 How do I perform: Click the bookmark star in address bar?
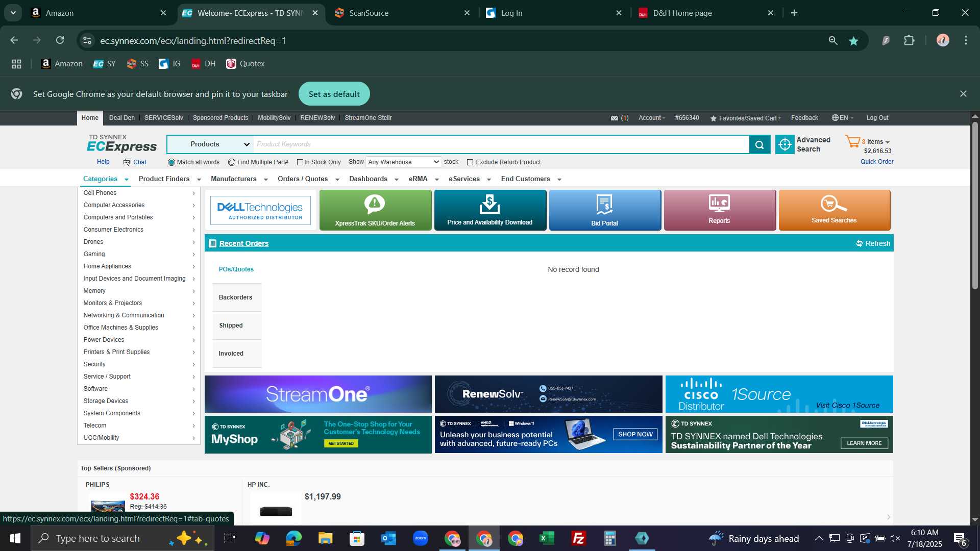point(853,41)
